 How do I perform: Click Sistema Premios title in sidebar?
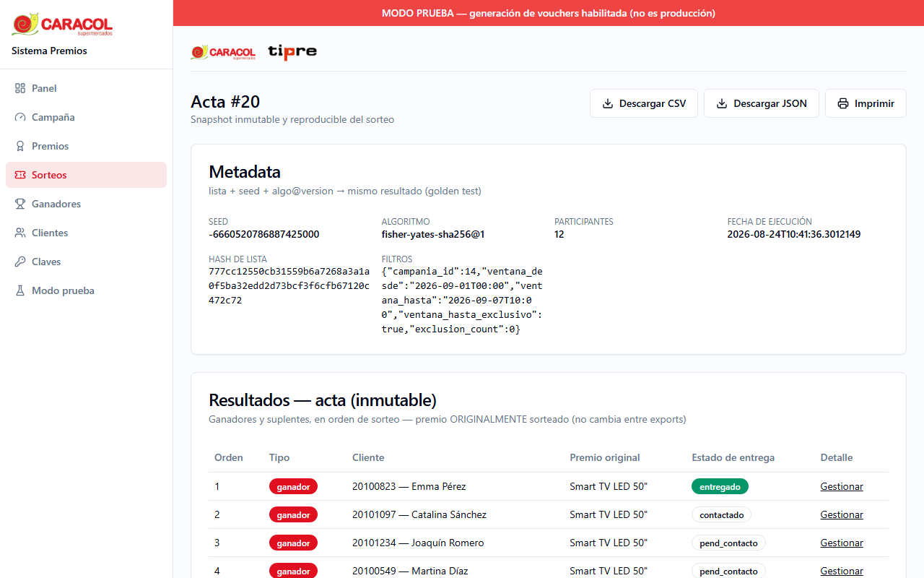click(x=49, y=51)
